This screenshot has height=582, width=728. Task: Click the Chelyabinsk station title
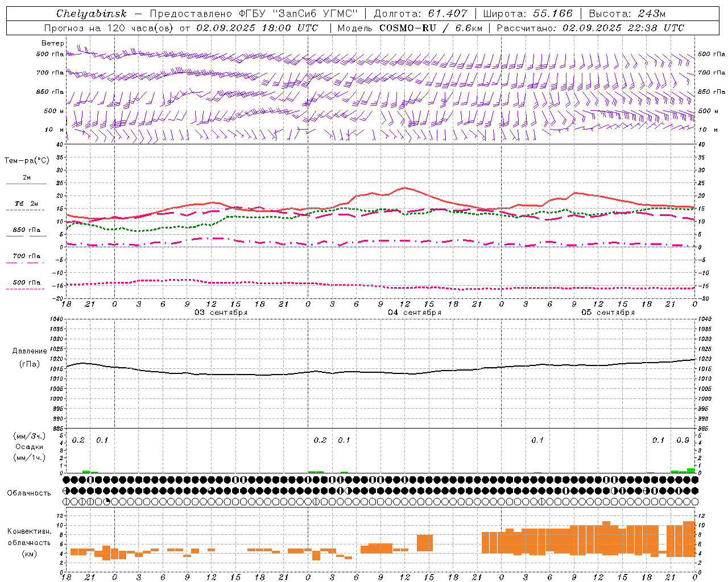click(91, 14)
